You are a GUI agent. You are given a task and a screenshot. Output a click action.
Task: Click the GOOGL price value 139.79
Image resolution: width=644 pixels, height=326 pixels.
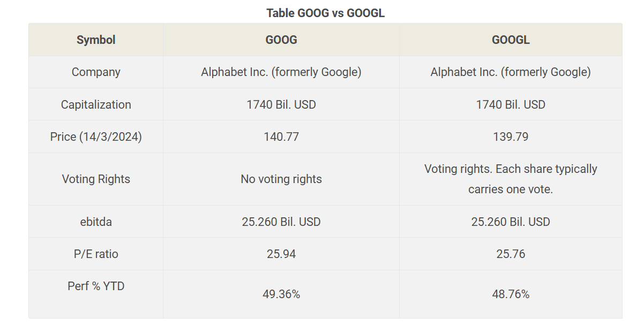click(x=511, y=137)
